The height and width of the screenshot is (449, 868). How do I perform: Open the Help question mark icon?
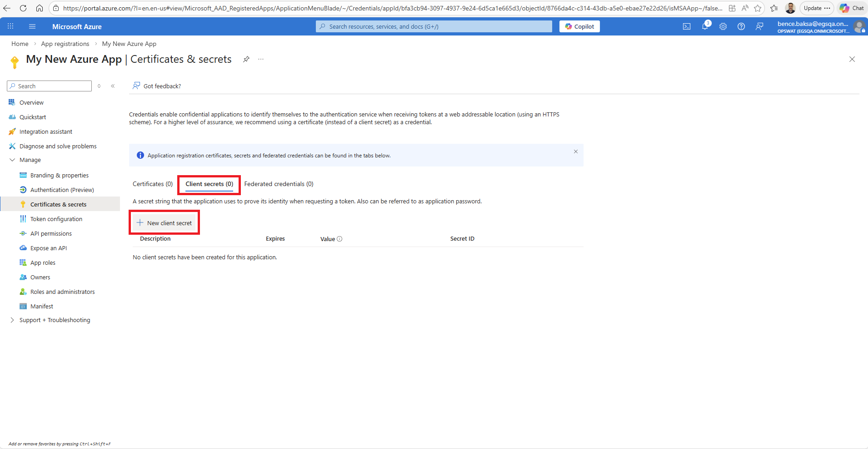[x=741, y=26]
